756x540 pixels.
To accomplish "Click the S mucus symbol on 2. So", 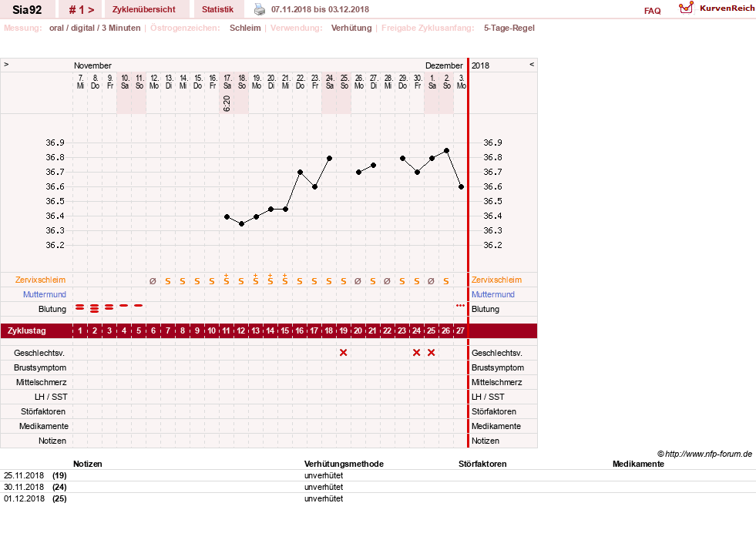I will tap(446, 281).
